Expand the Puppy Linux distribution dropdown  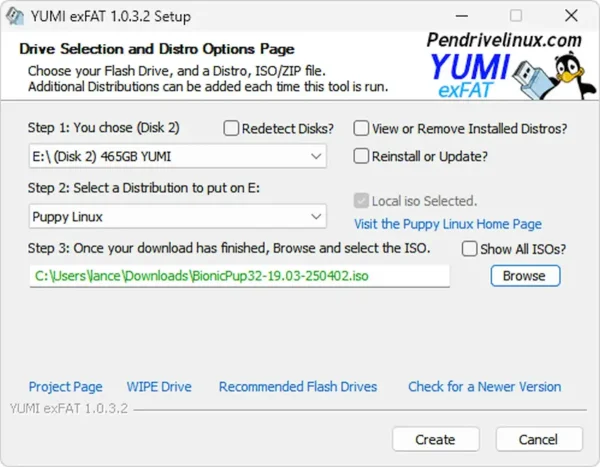point(178,217)
